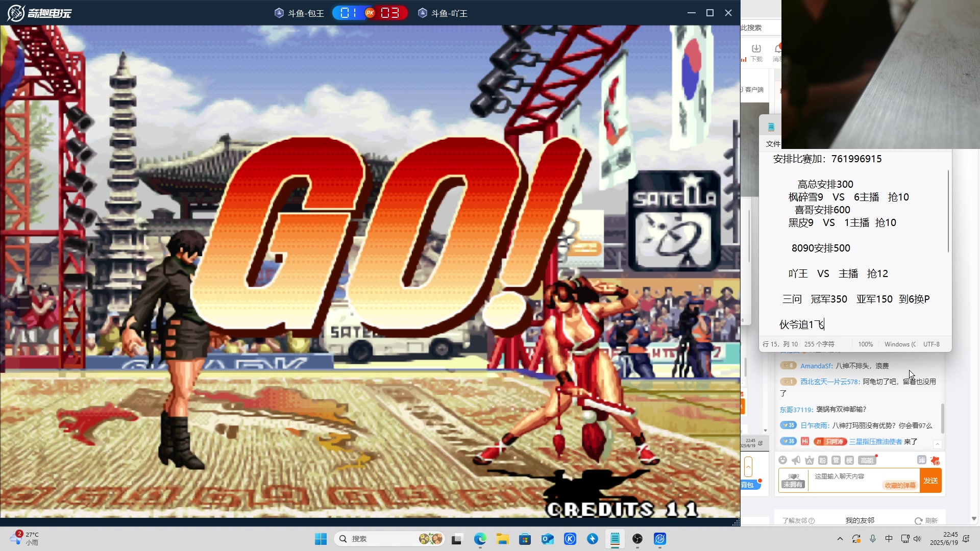The width and height of the screenshot is (980, 551).
Task: Open the 高能 panel button
Action: [867, 460]
